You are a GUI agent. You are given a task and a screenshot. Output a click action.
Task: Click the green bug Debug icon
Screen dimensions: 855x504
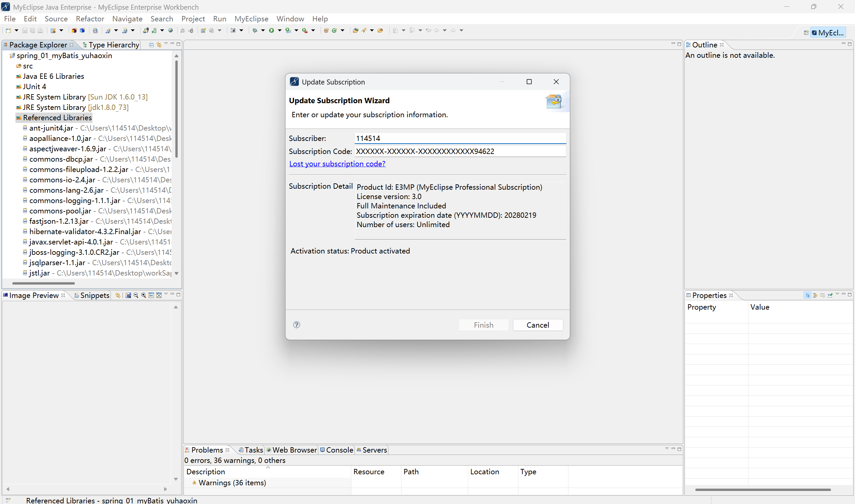tap(255, 31)
